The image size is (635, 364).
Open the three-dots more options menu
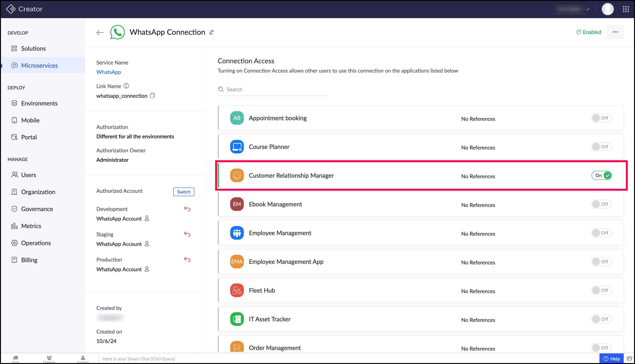pyautogui.click(x=615, y=32)
